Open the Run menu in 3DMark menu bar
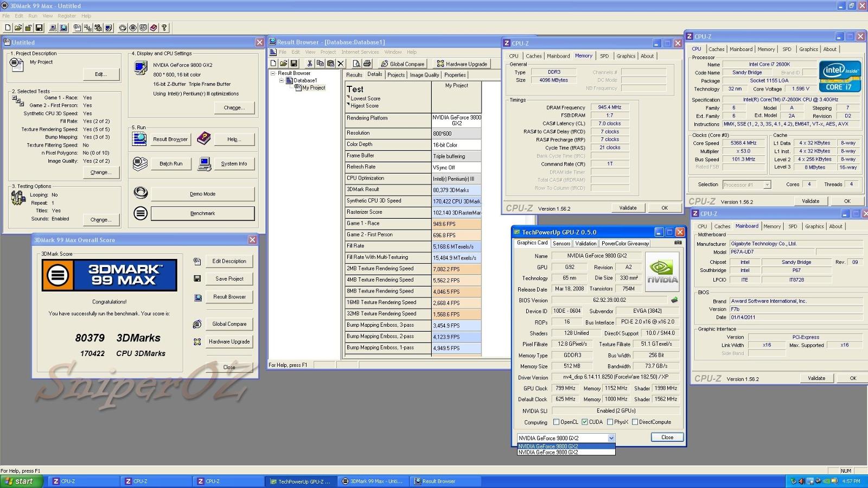The width and height of the screenshot is (868, 488). (x=33, y=16)
